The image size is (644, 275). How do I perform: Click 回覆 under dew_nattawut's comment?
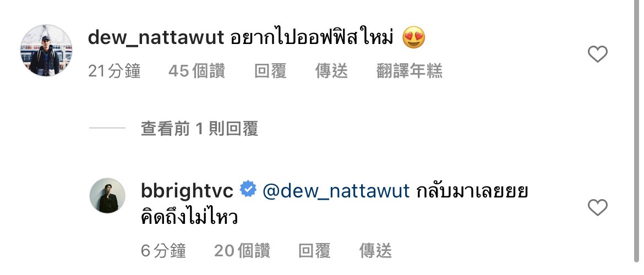[270, 71]
